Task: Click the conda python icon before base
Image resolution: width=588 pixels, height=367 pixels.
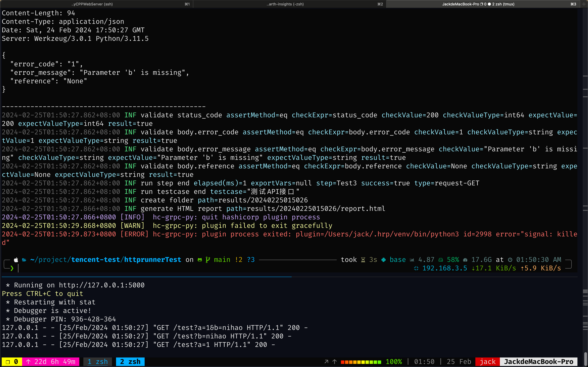Action: tap(384, 260)
